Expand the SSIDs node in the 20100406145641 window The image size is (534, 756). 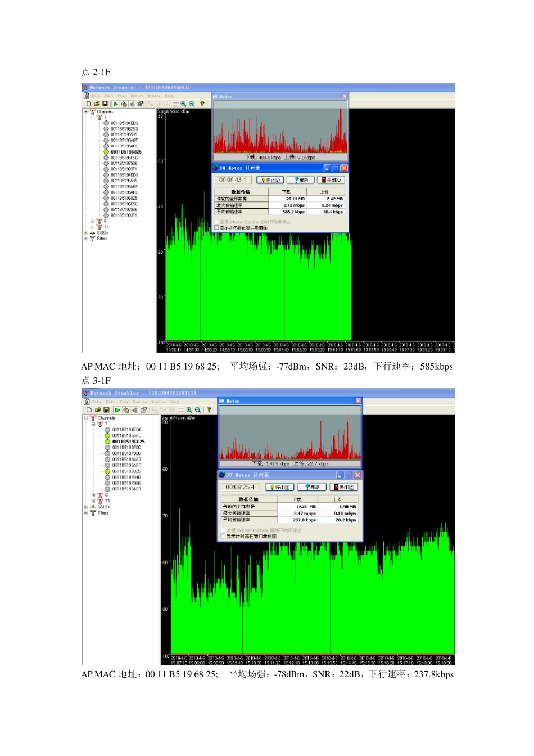(86, 233)
